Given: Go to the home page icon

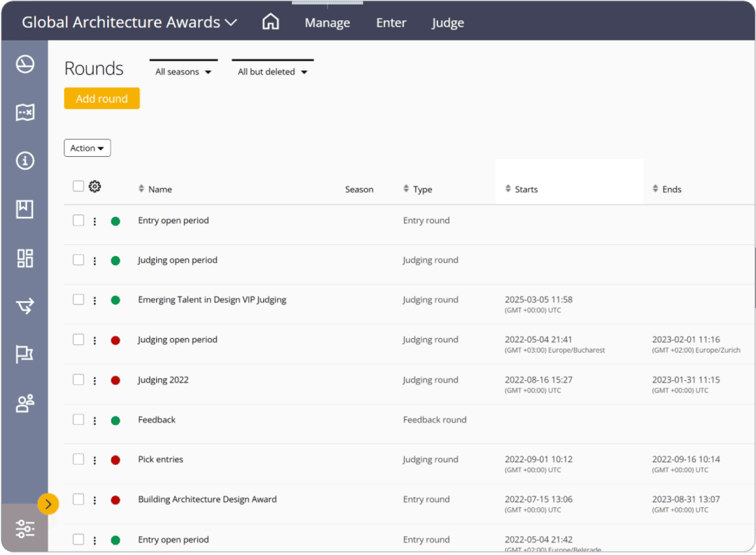Looking at the screenshot, I should point(270,22).
